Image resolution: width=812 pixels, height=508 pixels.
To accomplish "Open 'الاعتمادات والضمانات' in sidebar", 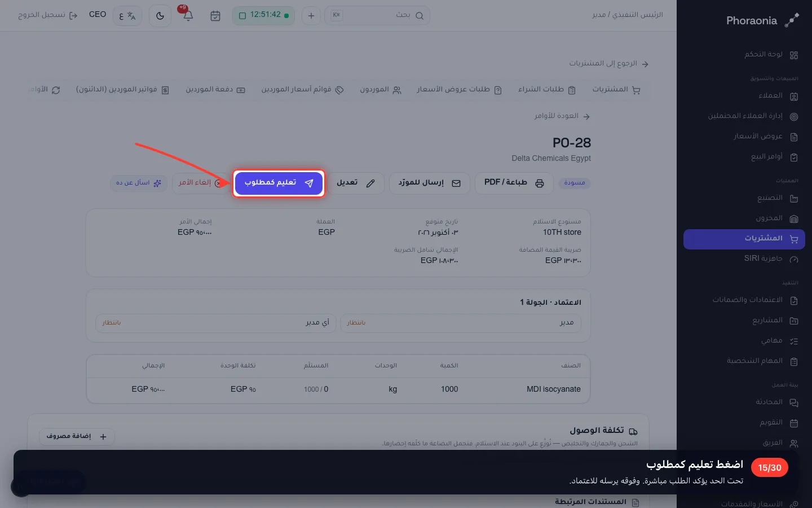I will coord(744,300).
